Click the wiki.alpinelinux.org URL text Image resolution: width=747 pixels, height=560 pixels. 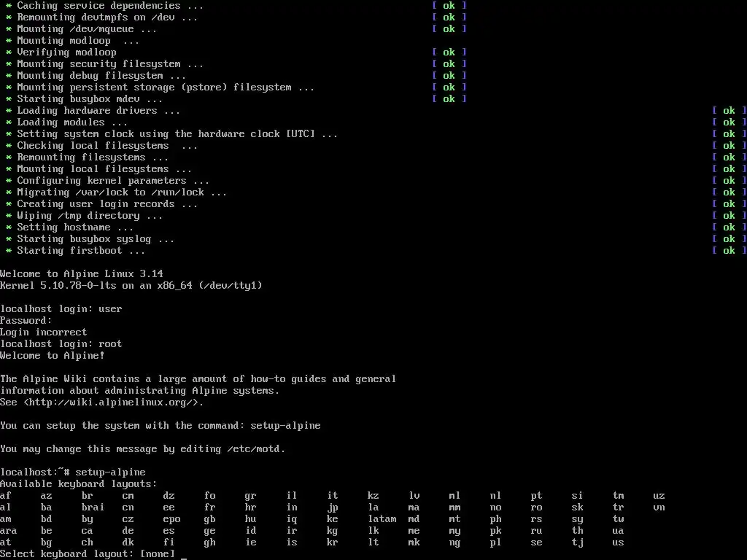(113, 402)
